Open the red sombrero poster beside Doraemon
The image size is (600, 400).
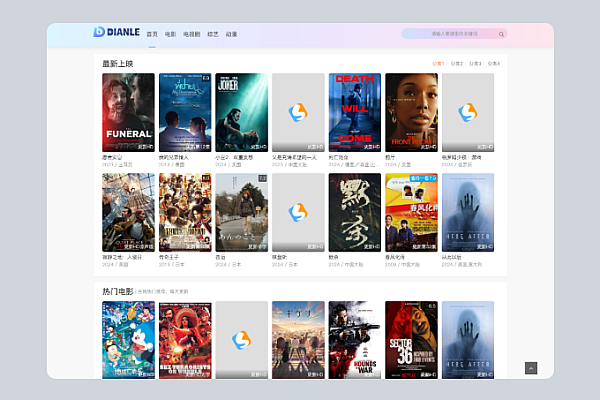(185, 340)
